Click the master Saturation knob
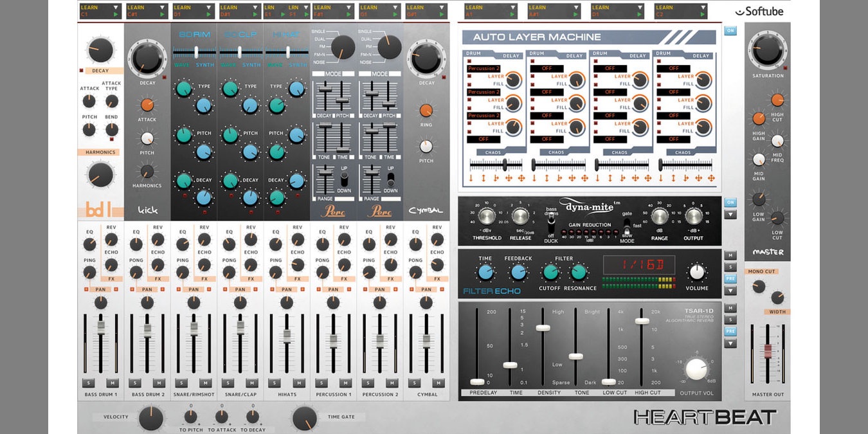868x434 pixels. pos(768,50)
